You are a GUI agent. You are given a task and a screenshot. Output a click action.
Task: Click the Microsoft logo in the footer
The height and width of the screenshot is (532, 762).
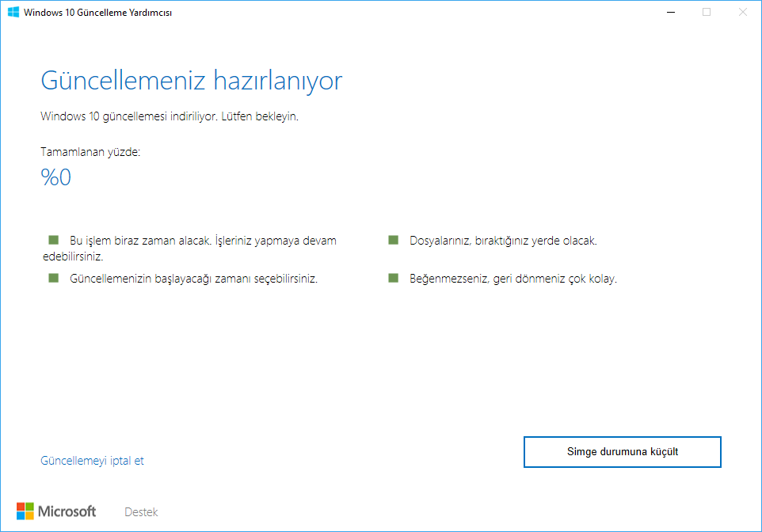56,511
